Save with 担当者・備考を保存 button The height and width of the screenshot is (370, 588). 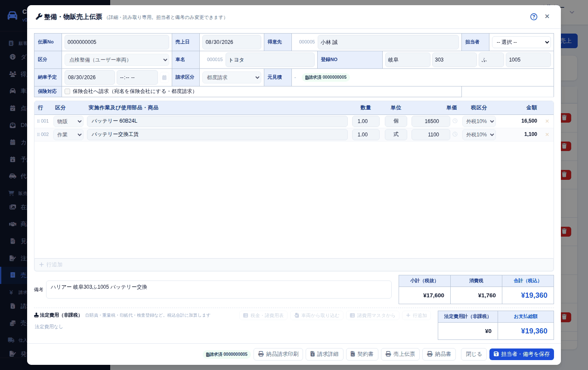tap(522, 355)
